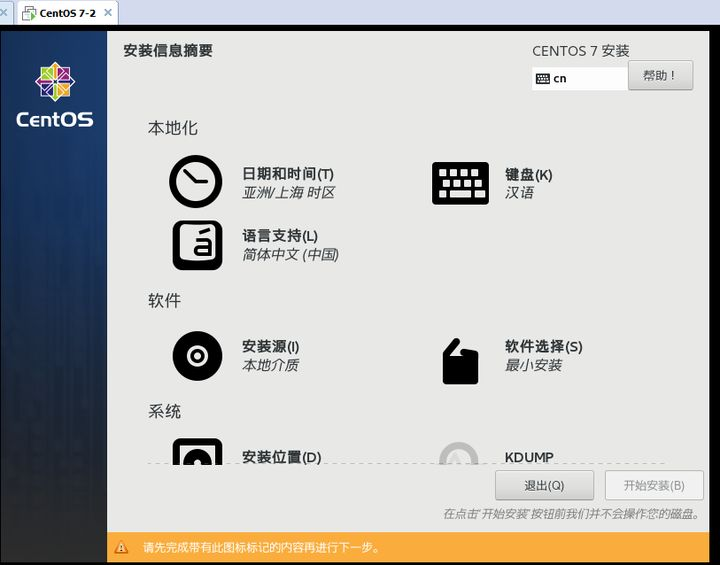Click the CentOS logo in sidebar
This screenshot has height=565, width=720.
pyautogui.click(x=55, y=95)
